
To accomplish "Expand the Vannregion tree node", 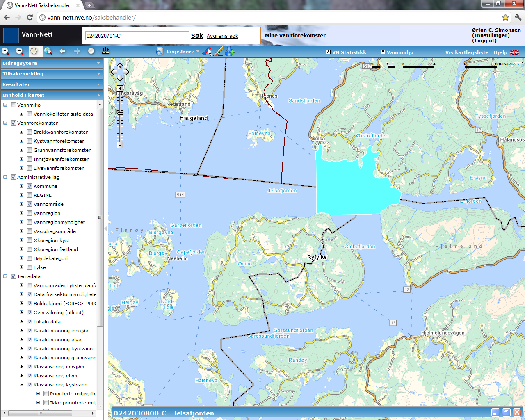I will (x=22, y=213).
